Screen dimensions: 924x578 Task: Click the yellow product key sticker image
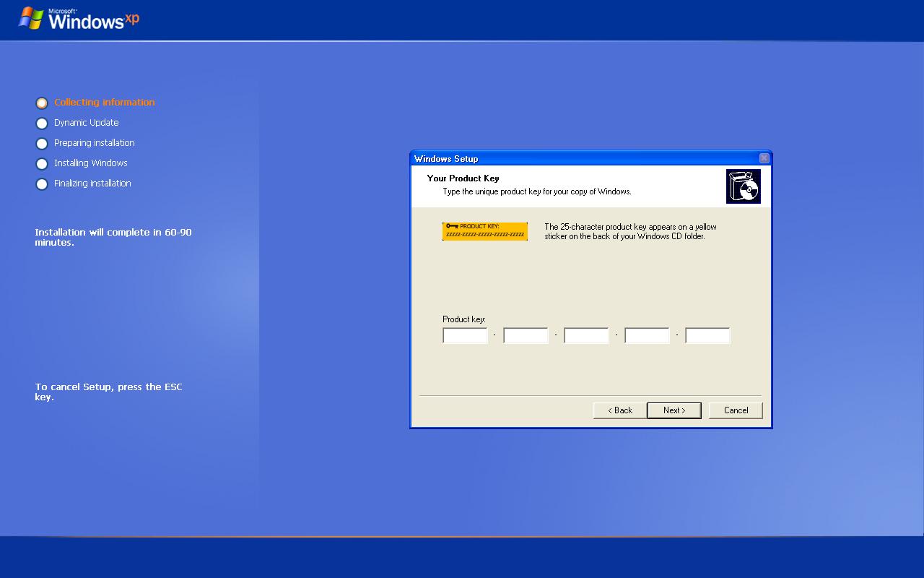pyautogui.click(x=484, y=231)
